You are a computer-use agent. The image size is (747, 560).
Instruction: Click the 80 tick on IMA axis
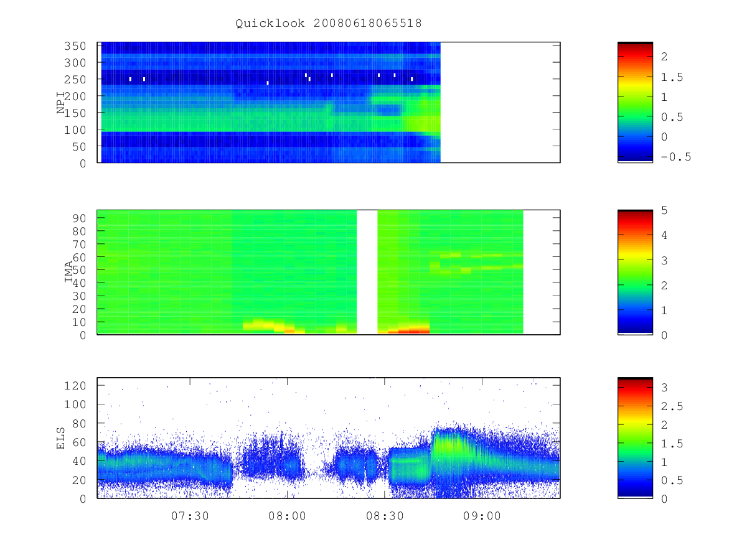click(79, 231)
